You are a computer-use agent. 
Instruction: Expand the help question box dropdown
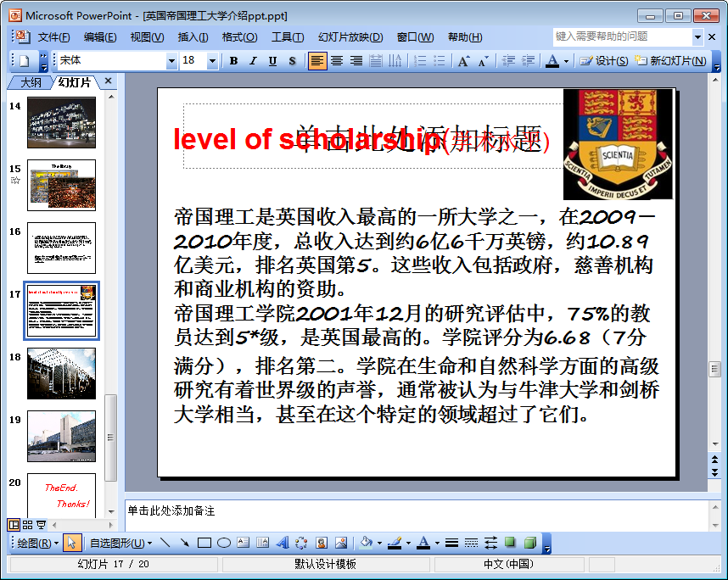pos(697,36)
